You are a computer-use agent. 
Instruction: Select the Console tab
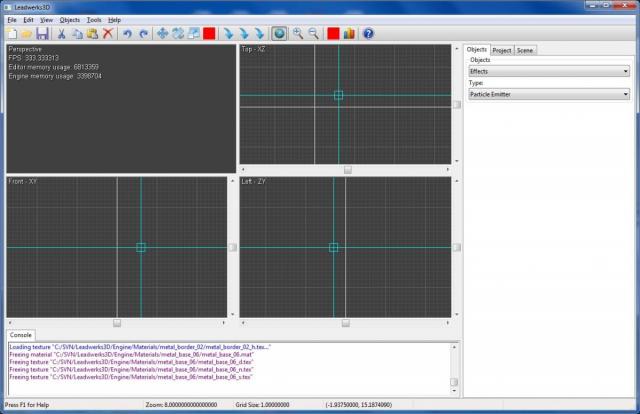coord(20,335)
